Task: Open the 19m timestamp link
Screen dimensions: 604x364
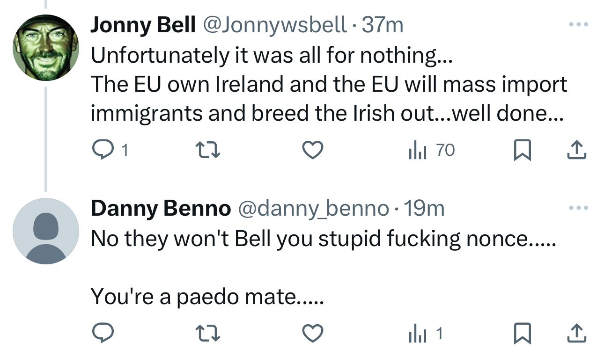Action: [424, 208]
